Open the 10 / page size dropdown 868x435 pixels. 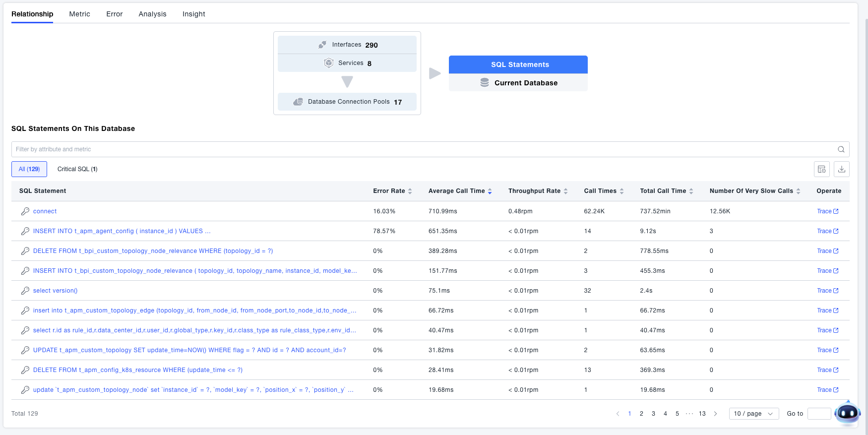pyautogui.click(x=753, y=414)
